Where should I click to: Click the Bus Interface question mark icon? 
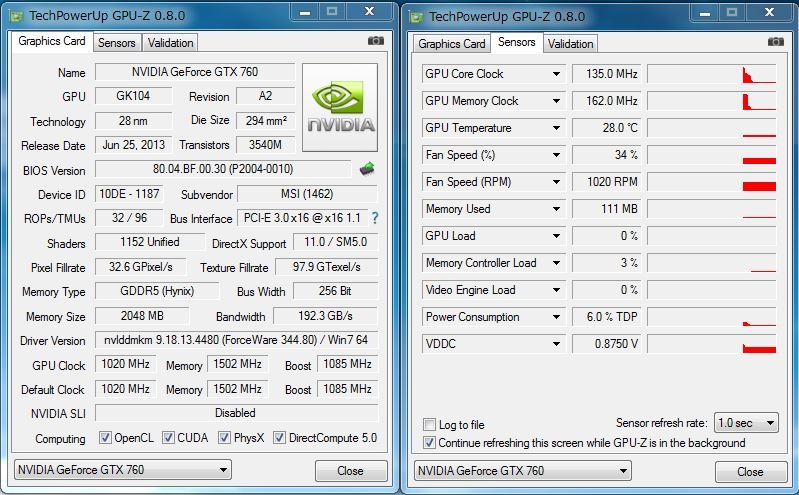[x=375, y=218]
